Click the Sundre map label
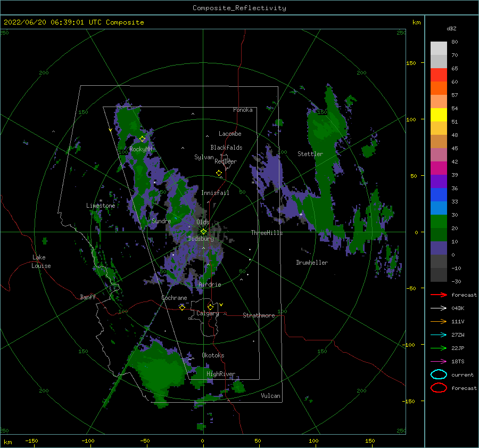This screenshot has height=448, width=479. [x=161, y=221]
